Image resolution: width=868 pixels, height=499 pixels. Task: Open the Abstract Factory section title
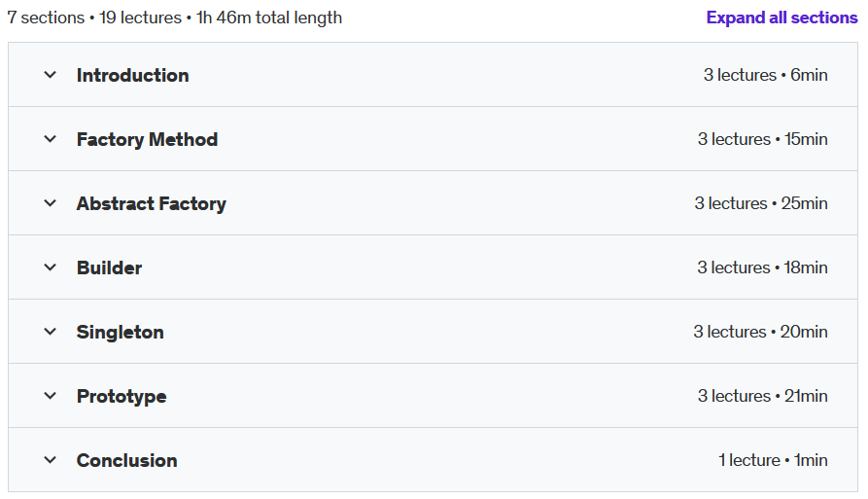[x=151, y=204]
